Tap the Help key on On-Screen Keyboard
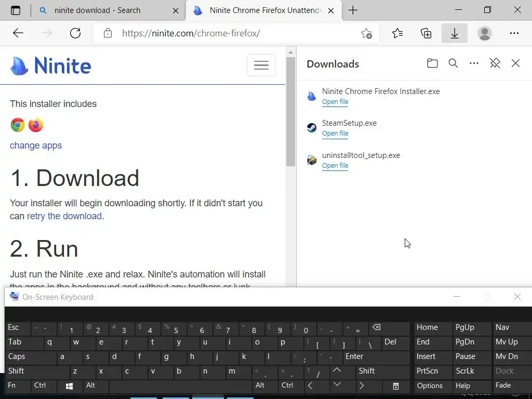 tap(472, 386)
